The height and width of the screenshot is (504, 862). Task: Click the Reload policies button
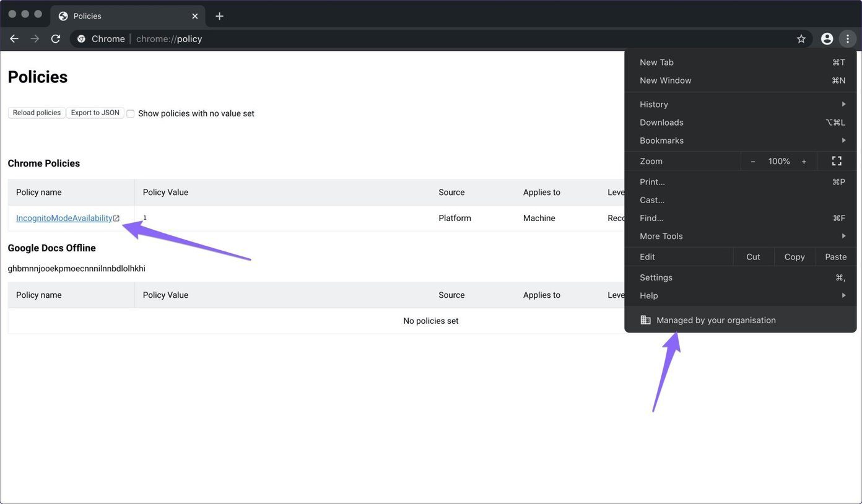pos(37,113)
